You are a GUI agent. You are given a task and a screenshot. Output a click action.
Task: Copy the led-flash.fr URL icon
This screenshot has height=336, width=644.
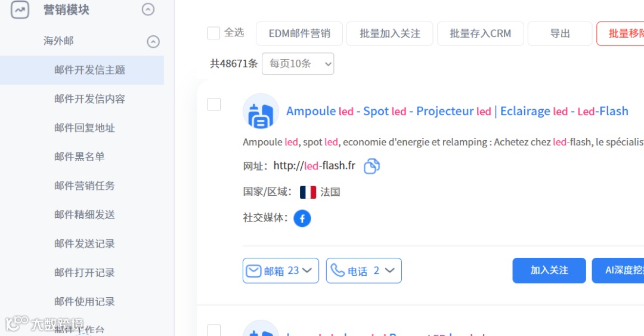coord(371,166)
